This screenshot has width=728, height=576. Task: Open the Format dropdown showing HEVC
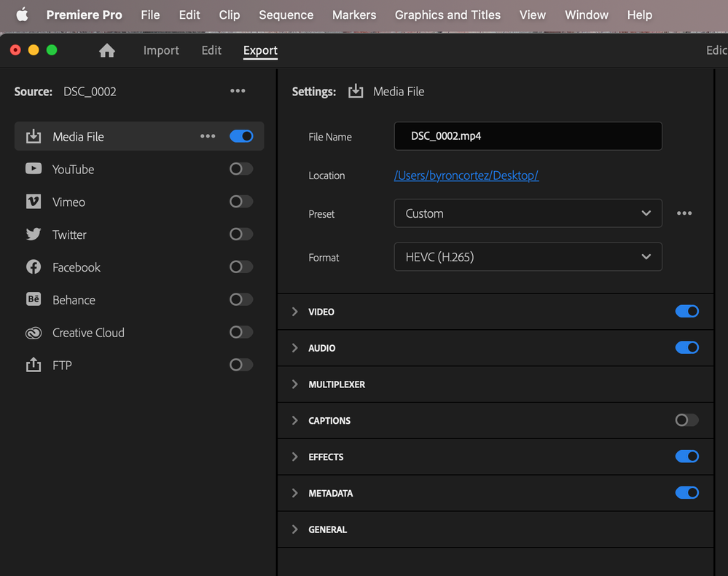(528, 257)
